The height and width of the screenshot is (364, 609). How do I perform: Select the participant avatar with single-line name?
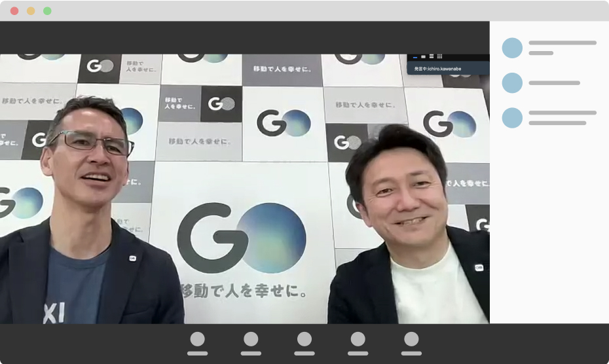pyautogui.click(x=512, y=82)
